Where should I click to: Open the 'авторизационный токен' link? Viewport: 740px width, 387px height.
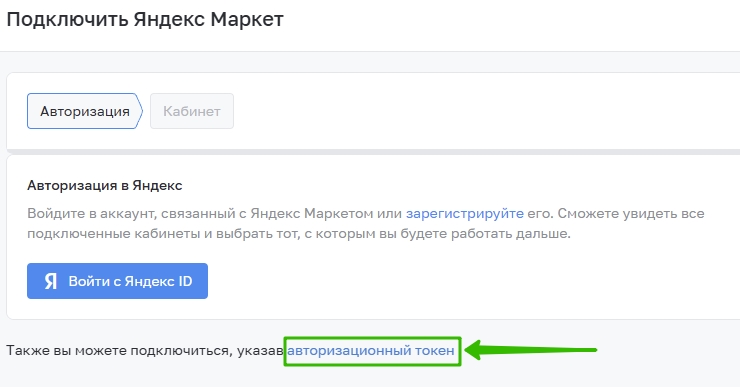pos(371,351)
